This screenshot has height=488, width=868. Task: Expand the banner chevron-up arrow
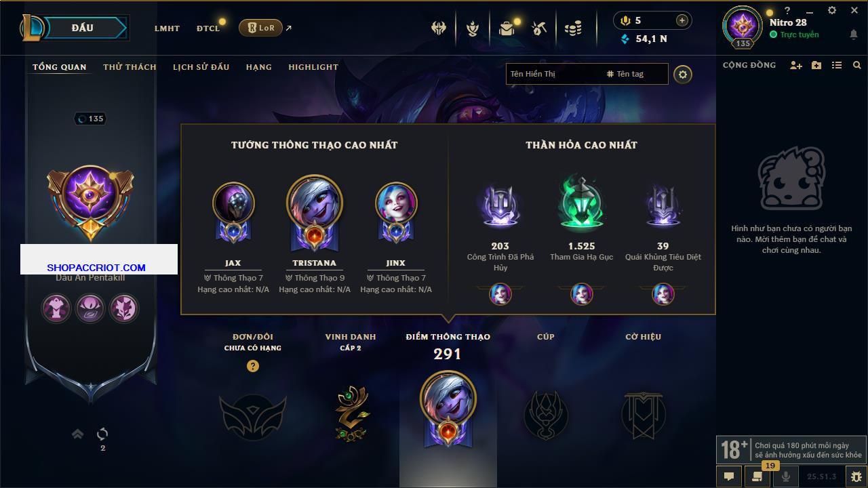(x=77, y=434)
